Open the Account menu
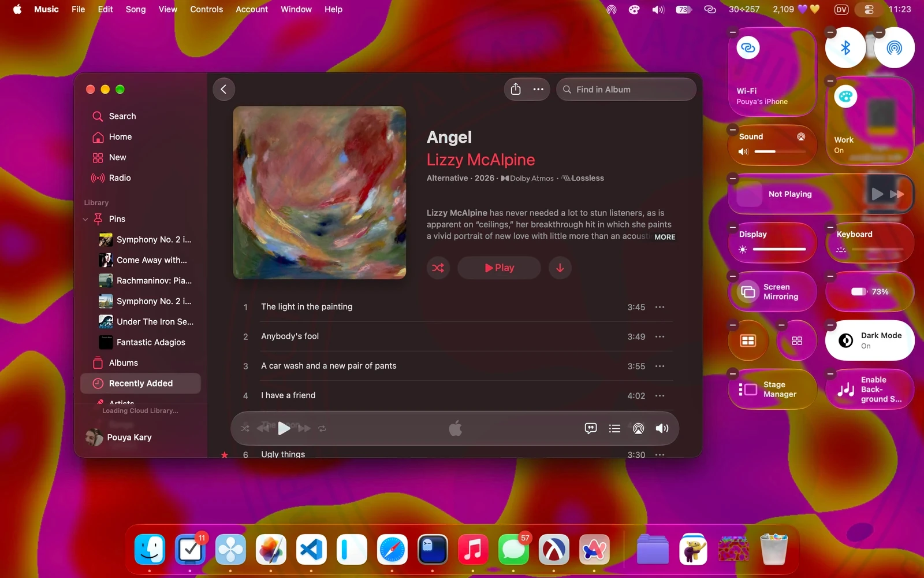Screen dimensions: 924x578 click(252, 9)
